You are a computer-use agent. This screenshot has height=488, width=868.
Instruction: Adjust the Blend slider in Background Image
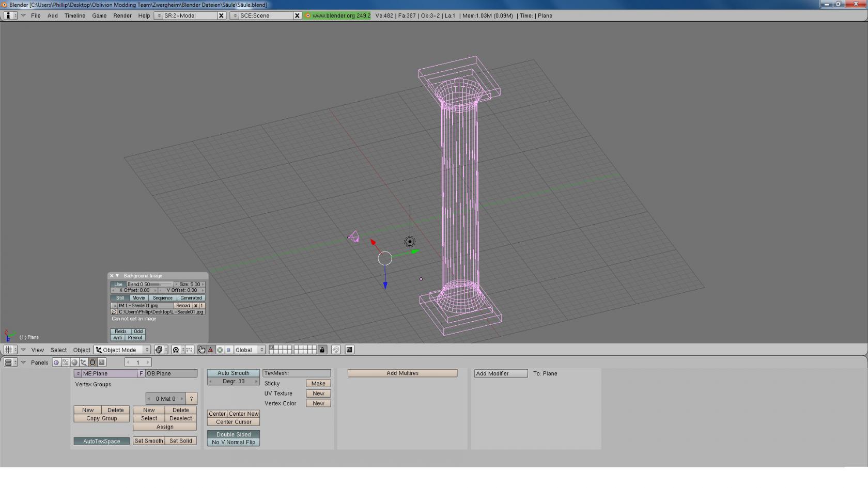(150, 285)
